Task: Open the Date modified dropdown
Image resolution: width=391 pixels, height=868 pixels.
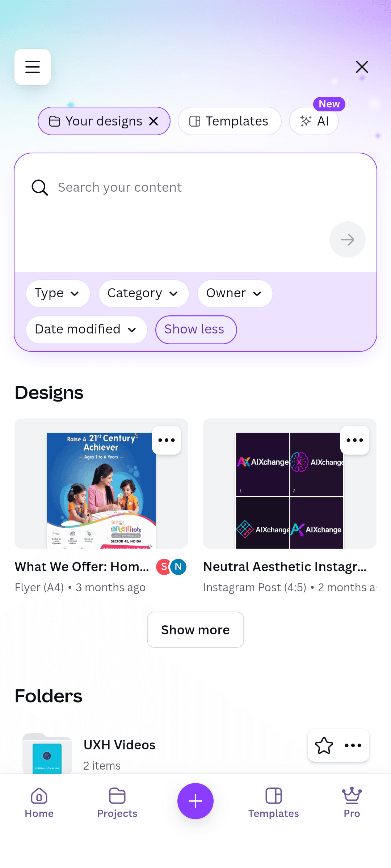Action: (x=87, y=329)
